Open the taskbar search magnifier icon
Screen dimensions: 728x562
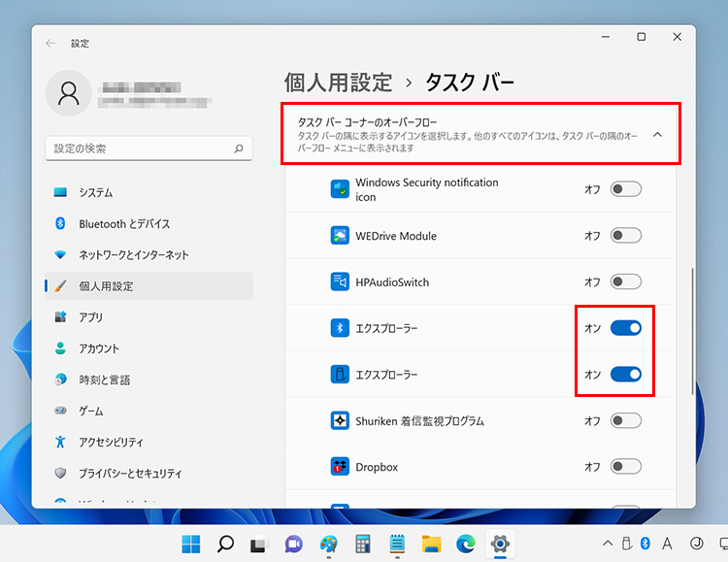tap(225, 544)
